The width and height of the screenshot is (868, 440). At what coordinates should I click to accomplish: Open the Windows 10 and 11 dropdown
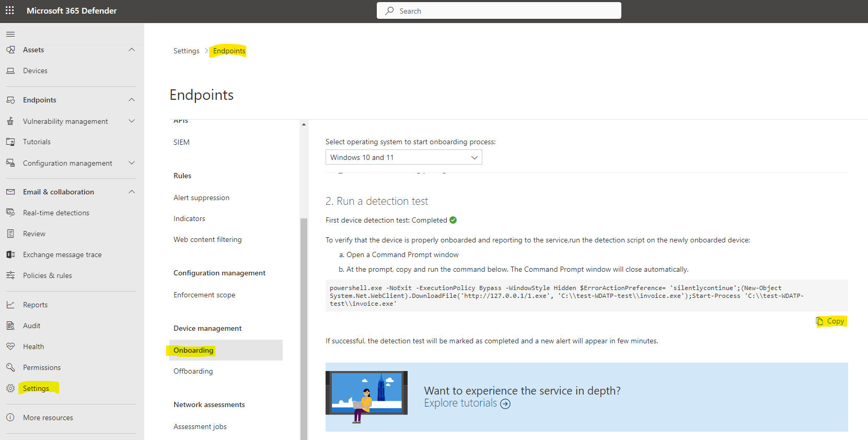click(x=403, y=157)
